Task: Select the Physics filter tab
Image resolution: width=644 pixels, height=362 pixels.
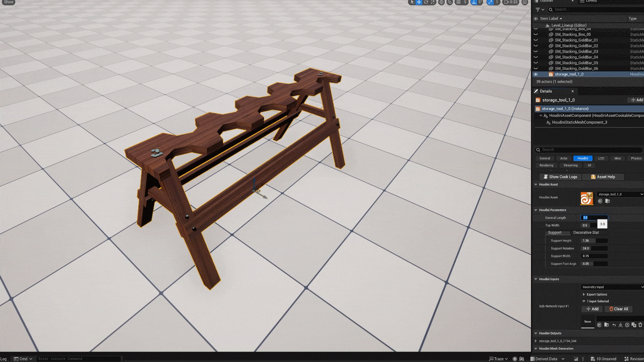Action: 636,158
